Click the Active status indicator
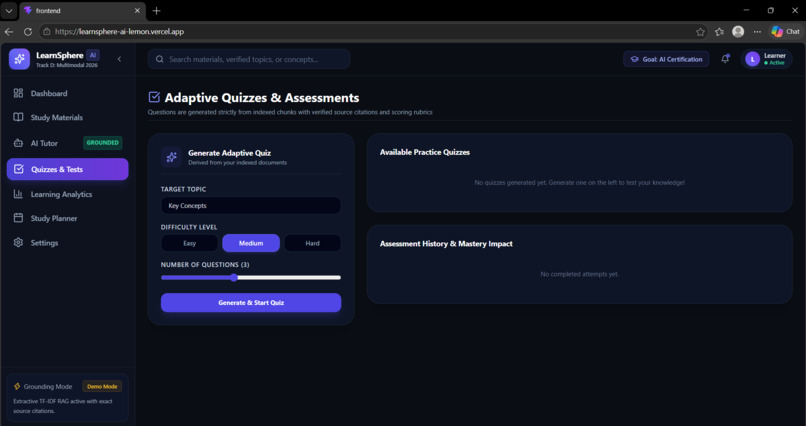 tap(774, 63)
